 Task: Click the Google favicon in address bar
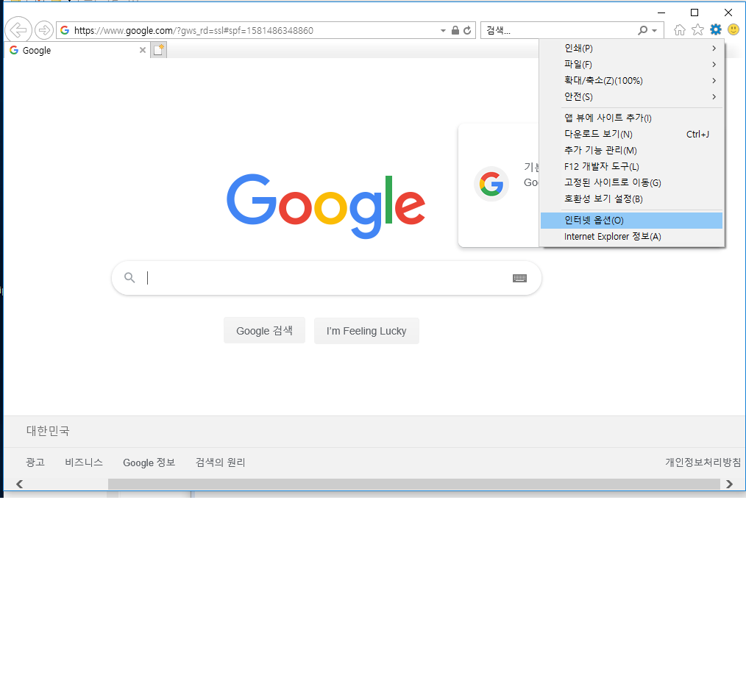pos(65,30)
